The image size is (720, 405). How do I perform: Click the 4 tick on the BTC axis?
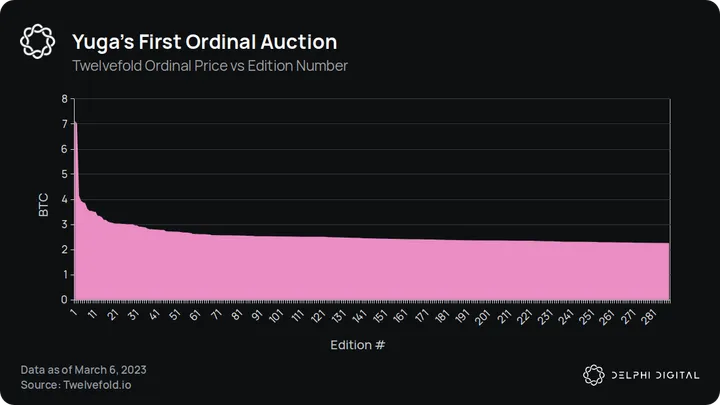pos(64,199)
